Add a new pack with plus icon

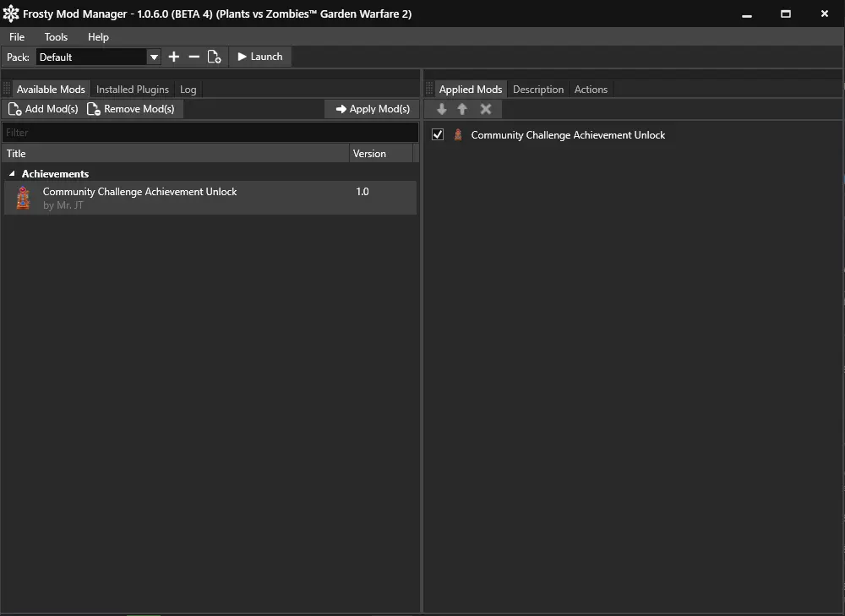coord(173,57)
